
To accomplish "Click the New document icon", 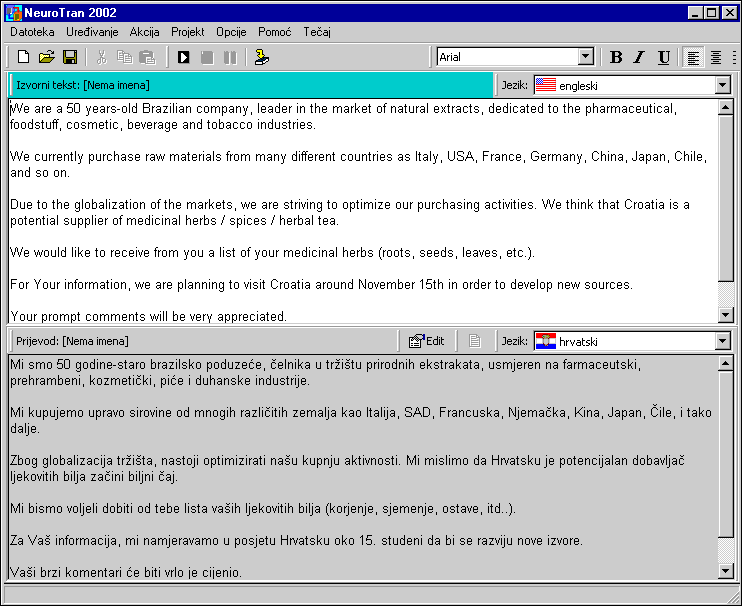I will coord(23,57).
